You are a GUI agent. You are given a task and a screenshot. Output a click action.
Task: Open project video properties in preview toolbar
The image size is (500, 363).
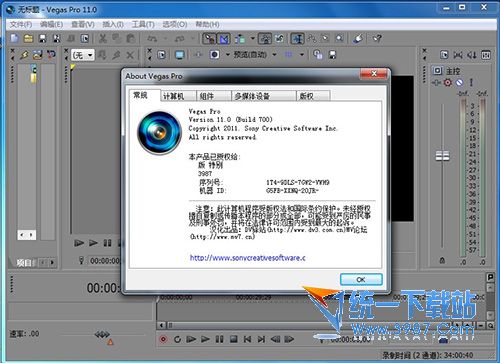[161, 55]
